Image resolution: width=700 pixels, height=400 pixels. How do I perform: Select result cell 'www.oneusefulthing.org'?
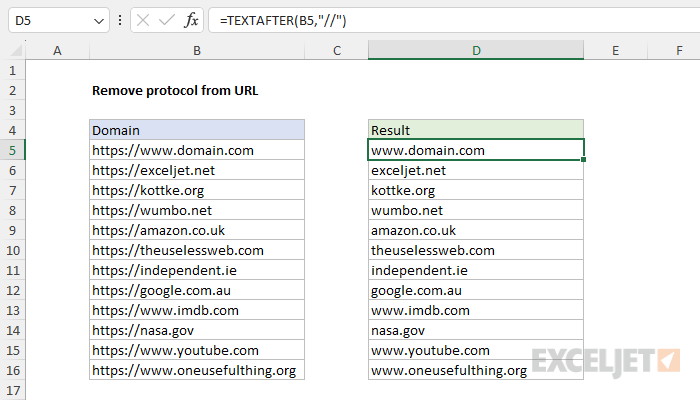pos(476,370)
